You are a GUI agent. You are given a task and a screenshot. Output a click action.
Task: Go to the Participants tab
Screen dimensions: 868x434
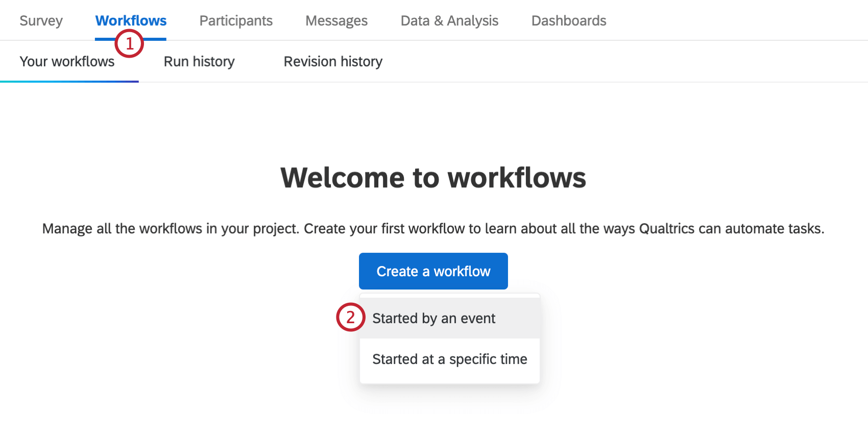click(236, 20)
